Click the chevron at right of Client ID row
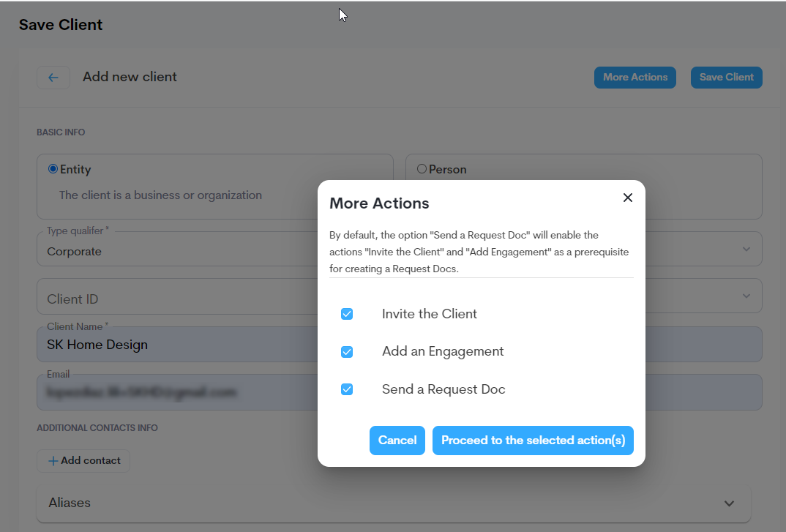This screenshot has height=532, width=786. pyautogui.click(x=746, y=296)
